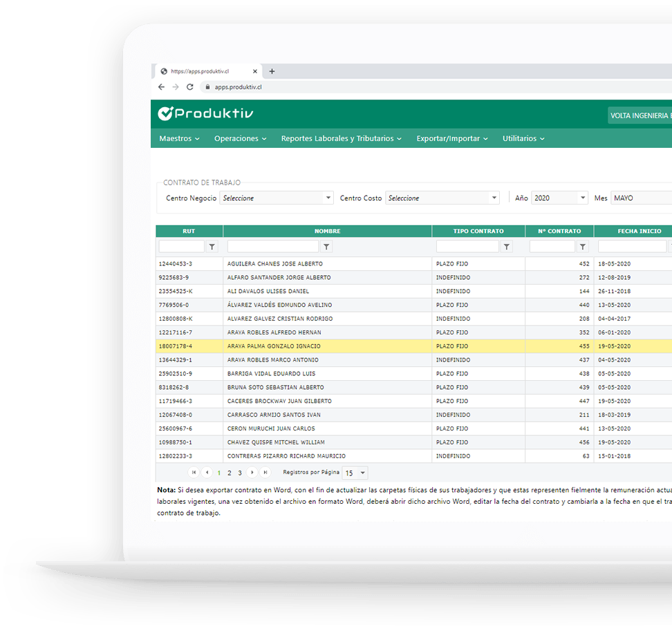Click the Nº CONTRATO filter input field
The image size is (672, 631).
(x=552, y=246)
